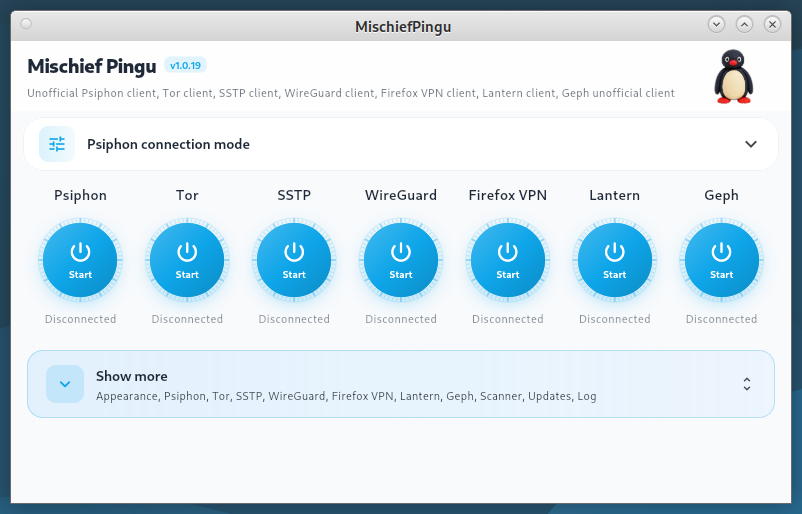Click the Show more heading text
The width and height of the screenshot is (802, 514).
click(x=131, y=376)
